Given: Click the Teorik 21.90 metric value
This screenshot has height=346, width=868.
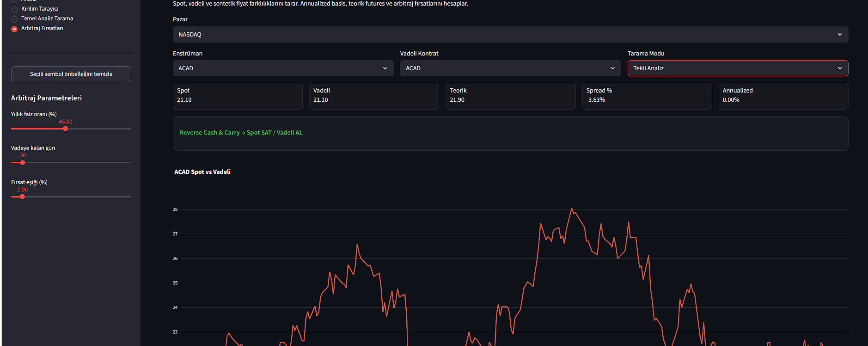Looking at the screenshot, I should (457, 100).
